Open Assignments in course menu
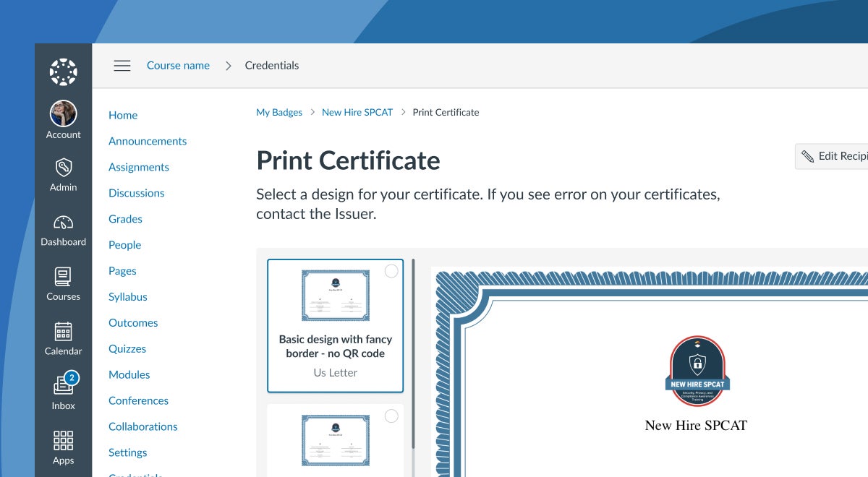Image resolution: width=868 pixels, height=477 pixels. click(x=139, y=167)
